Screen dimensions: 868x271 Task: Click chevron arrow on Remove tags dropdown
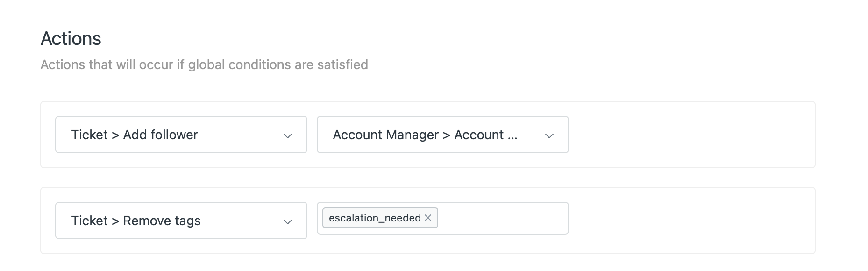tap(288, 221)
